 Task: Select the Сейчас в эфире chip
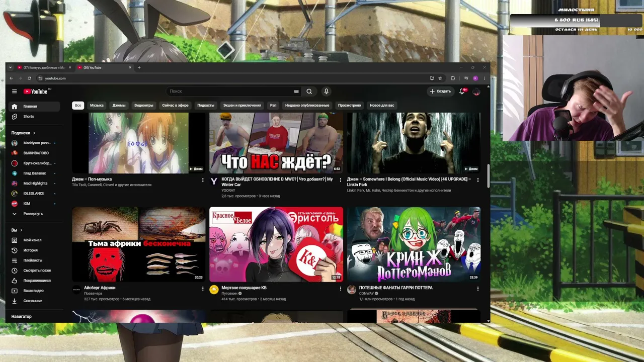175,106
